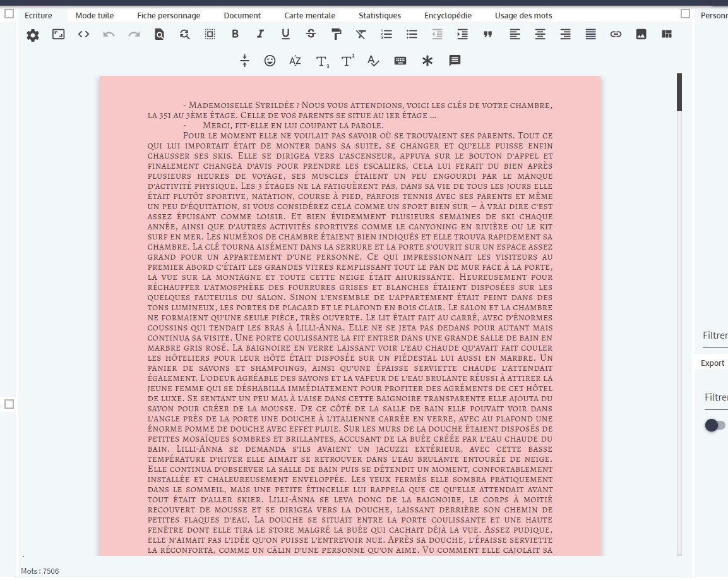Insert an image into the text
The image size is (728, 580).
[641, 35]
